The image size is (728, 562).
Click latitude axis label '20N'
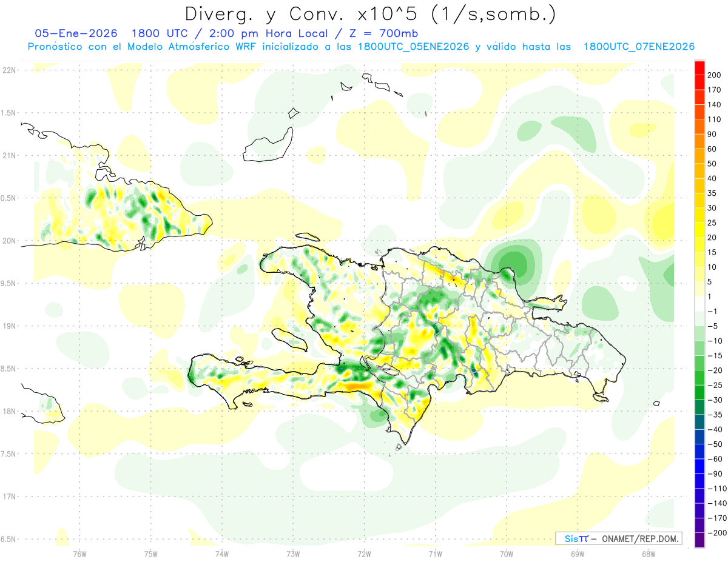click(x=8, y=241)
